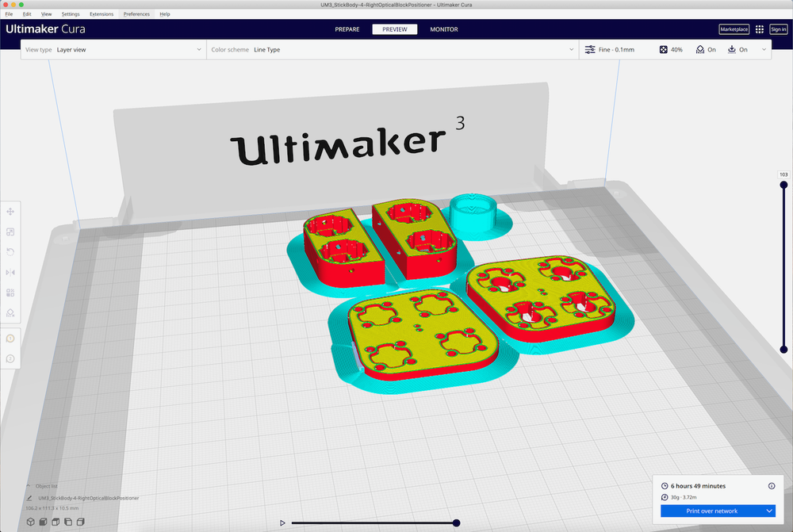
Task: Click Print over network button
Action: coord(712,511)
